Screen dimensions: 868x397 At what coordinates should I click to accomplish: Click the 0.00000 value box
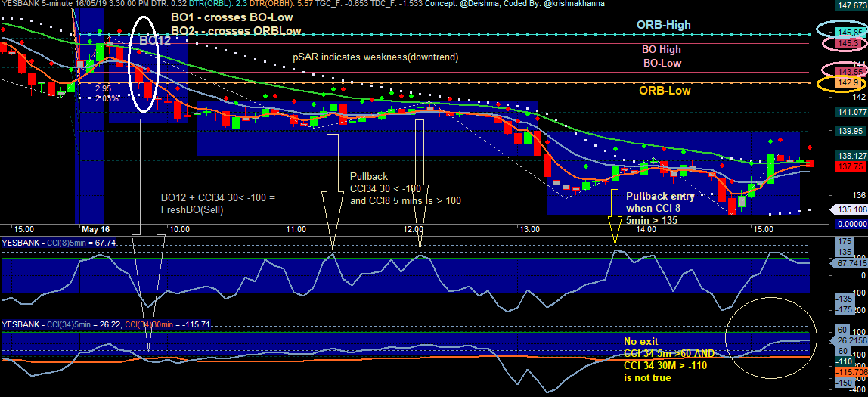tap(851, 224)
